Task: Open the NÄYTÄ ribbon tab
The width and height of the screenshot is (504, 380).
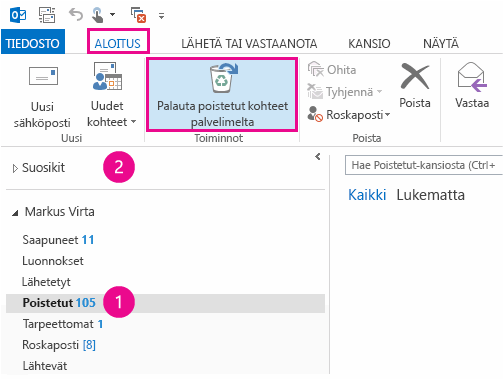Action: 441,43
